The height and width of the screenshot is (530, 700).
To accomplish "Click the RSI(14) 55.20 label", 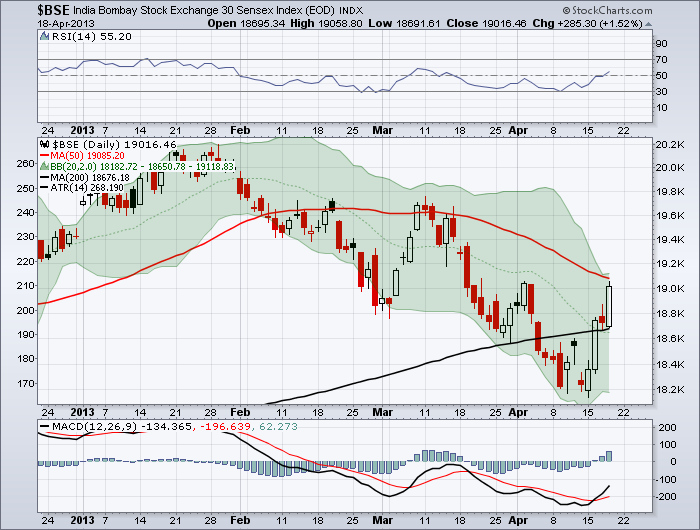I will 92,37.
